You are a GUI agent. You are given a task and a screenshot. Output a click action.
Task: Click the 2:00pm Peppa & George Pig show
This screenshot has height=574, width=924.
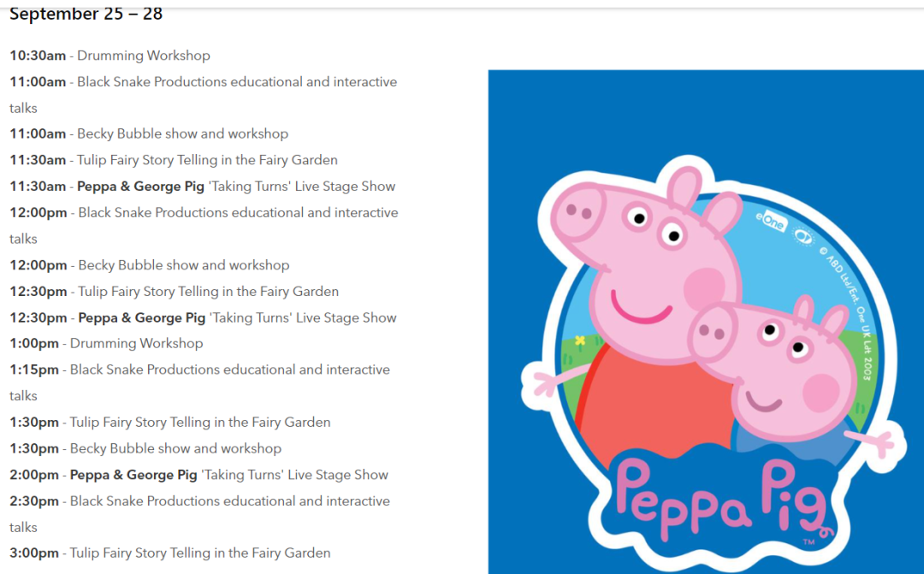(199, 475)
